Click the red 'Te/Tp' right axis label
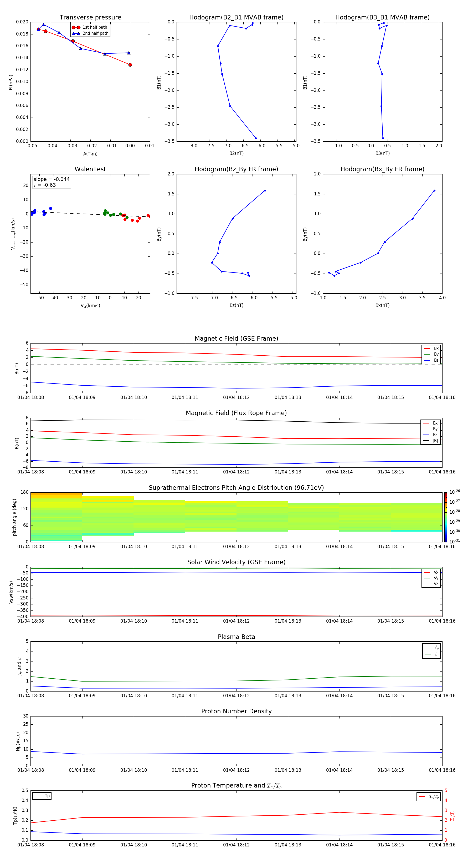This screenshot has width=473, height=868. tap(452, 815)
